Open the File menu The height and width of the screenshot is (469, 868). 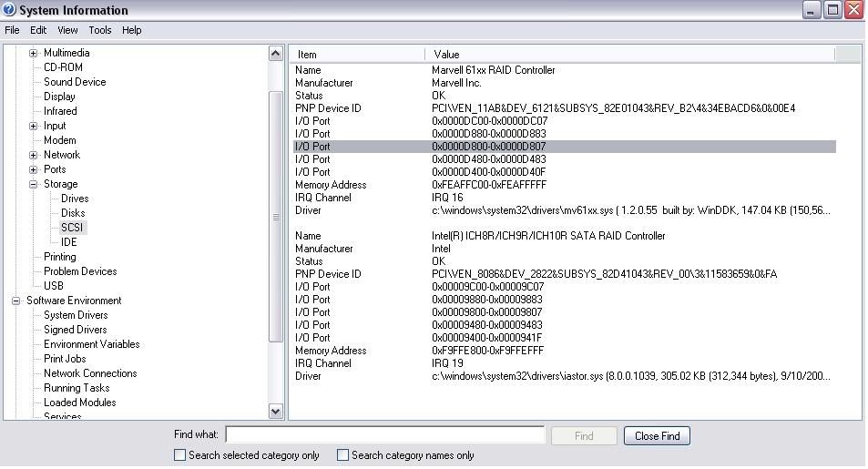pos(12,30)
